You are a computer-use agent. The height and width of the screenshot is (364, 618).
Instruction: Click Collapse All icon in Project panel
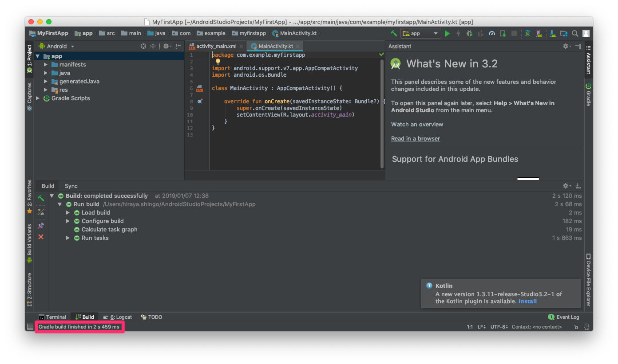pyautogui.click(x=153, y=46)
